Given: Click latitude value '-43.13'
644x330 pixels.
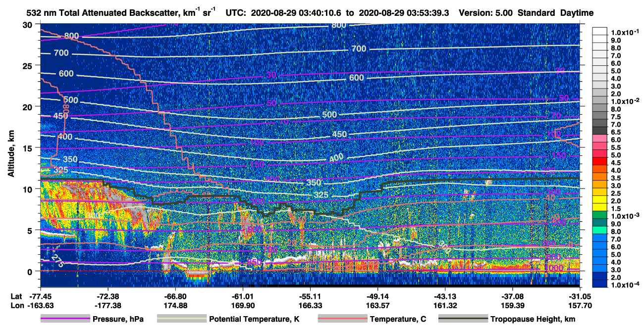Looking at the screenshot, I should pos(445,296).
